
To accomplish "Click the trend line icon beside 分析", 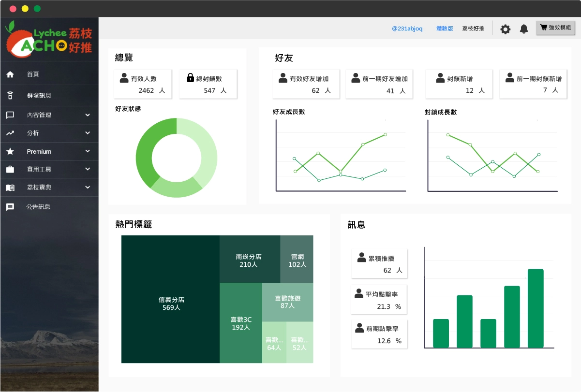I will [10, 133].
